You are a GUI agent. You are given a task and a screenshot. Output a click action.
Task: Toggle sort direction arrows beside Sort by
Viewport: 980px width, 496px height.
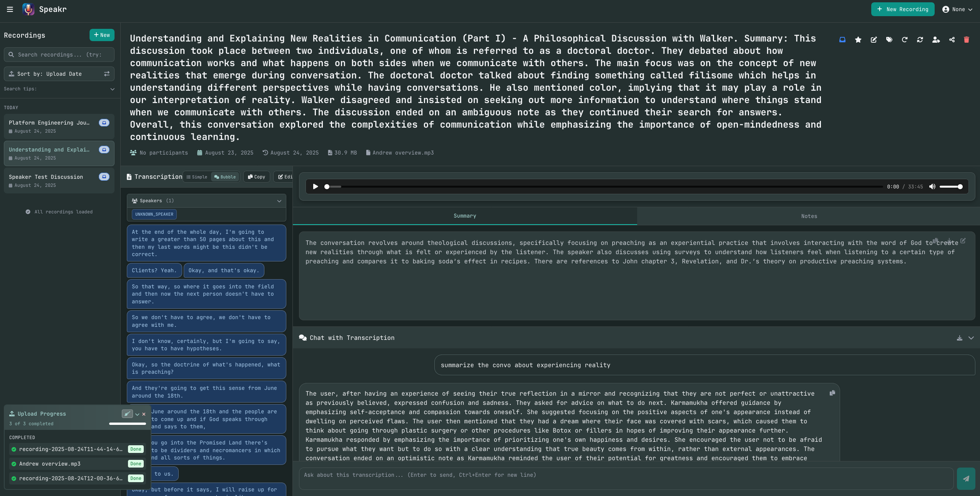click(x=106, y=74)
